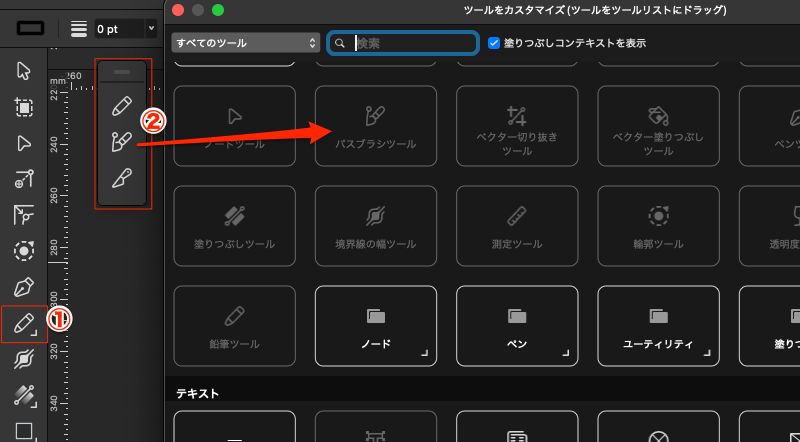Image resolution: width=800 pixels, height=442 pixels.
Task: Expand the ノード tool group tile
Action: pos(376,326)
